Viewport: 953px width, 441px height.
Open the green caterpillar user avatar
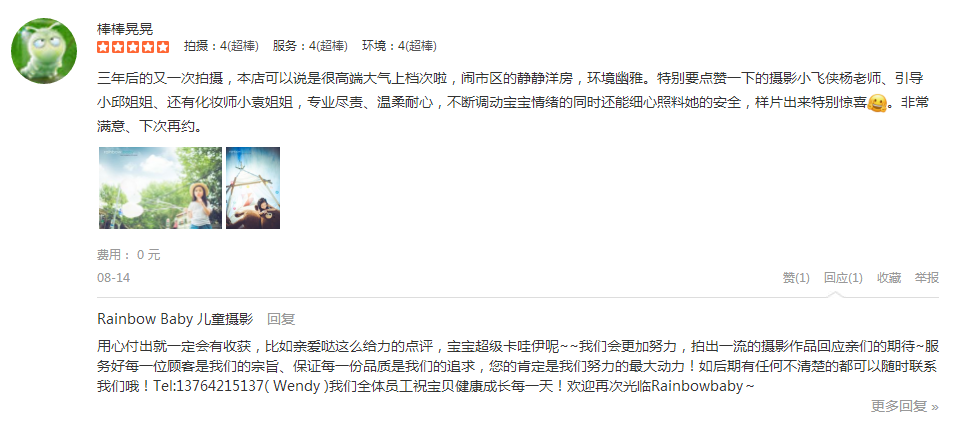(44, 51)
